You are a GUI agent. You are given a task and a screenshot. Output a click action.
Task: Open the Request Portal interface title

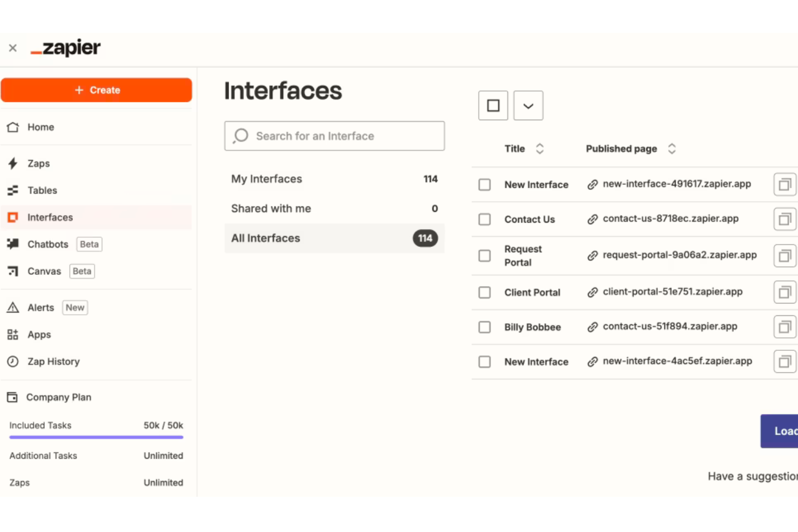point(523,255)
